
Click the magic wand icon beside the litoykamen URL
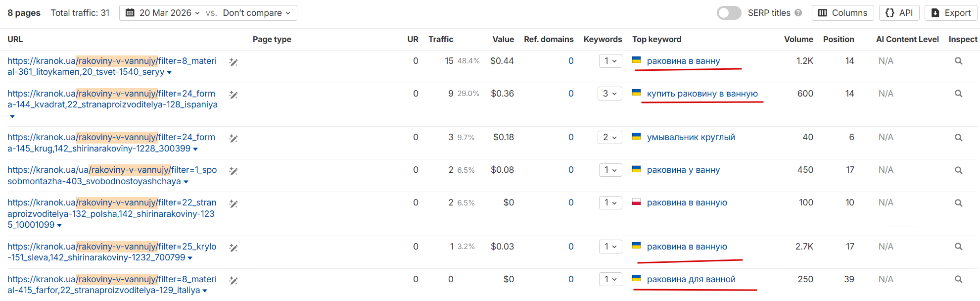coord(233,62)
